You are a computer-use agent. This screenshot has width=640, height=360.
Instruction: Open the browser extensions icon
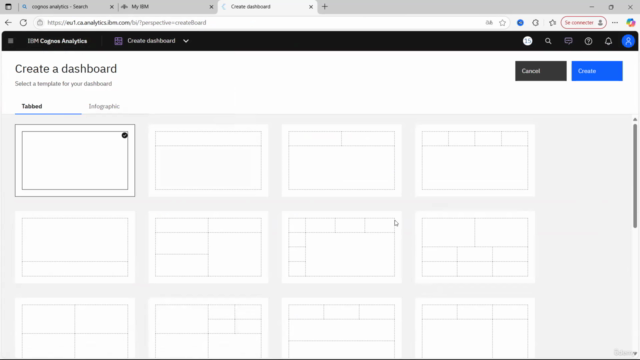(536, 22)
